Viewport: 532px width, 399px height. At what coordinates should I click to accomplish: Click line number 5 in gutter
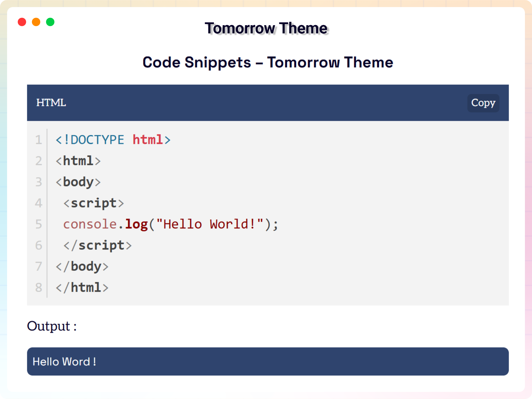(x=38, y=224)
